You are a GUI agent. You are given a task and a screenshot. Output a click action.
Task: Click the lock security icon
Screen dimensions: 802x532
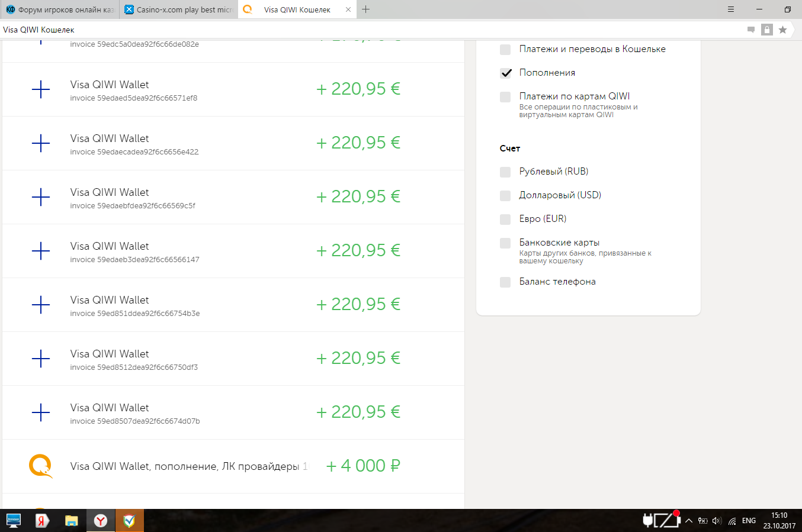[x=767, y=30]
